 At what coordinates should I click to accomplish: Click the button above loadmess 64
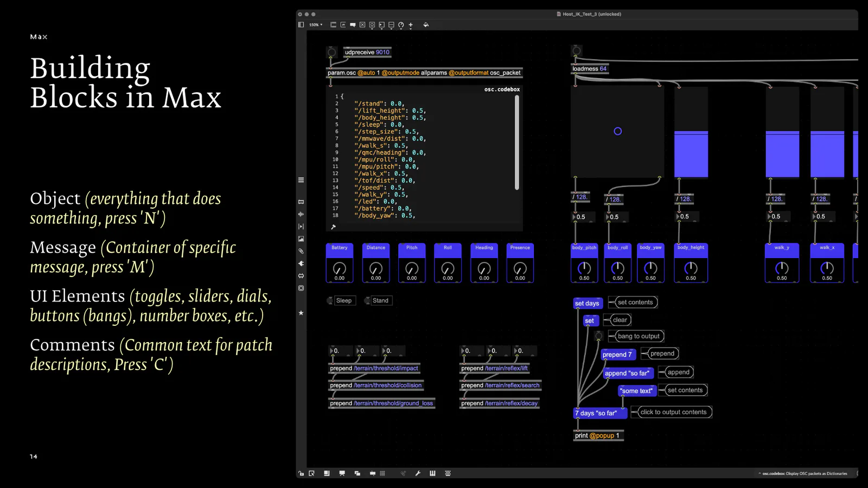577,51
